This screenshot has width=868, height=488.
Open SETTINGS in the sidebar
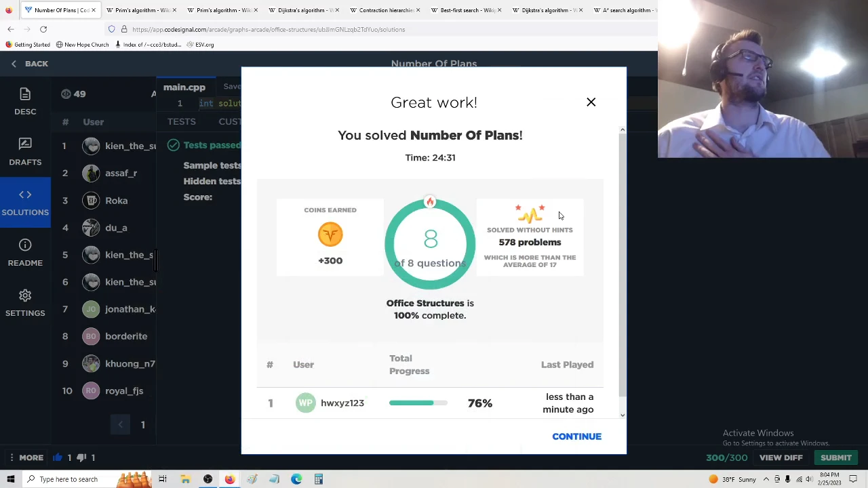(x=25, y=302)
